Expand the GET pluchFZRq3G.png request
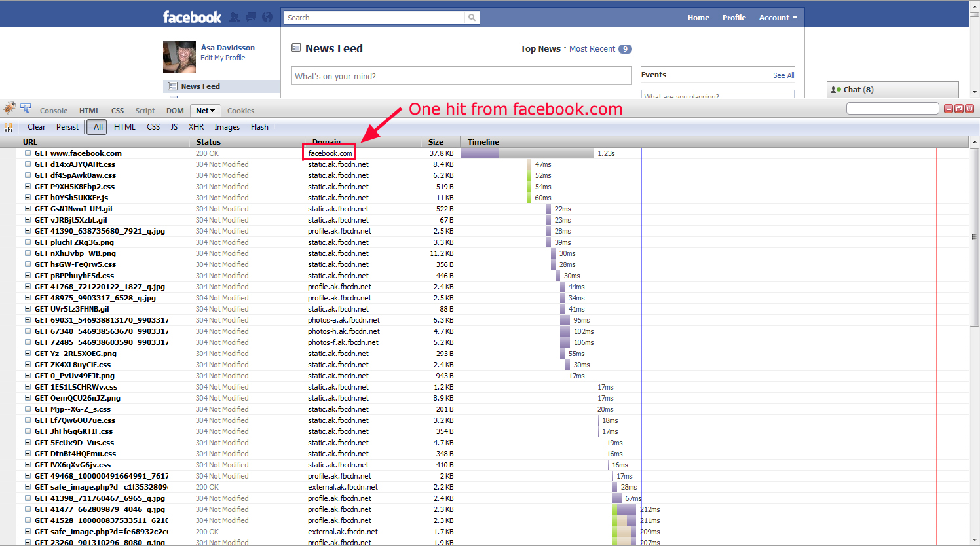Screen dimensions: 980x546 tap(28, 242)
